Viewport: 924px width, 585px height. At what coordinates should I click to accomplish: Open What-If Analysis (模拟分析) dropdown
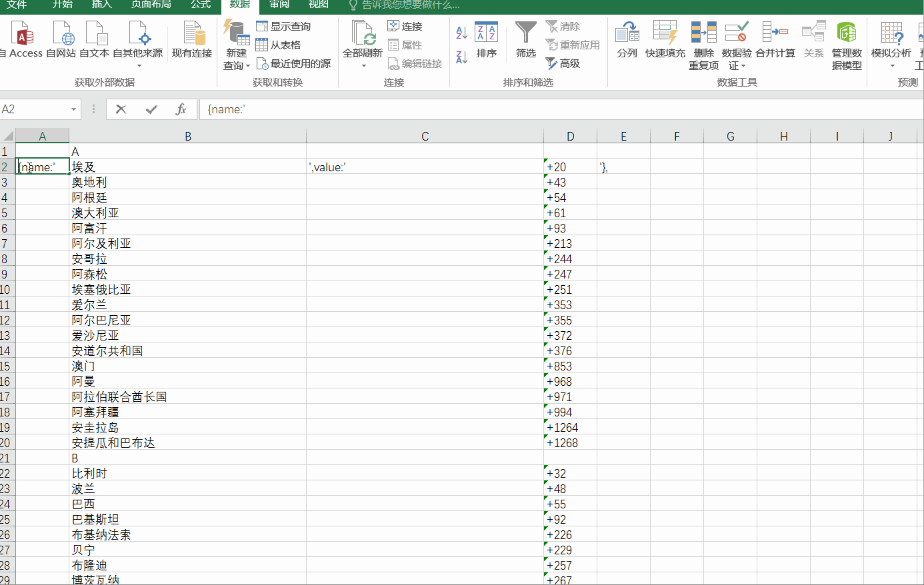pos(891,45)
